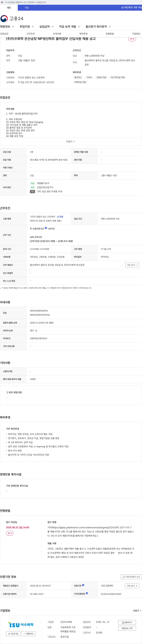Open the 주 소정근로시간 help tooltip icon

click(x=46, y=228)
